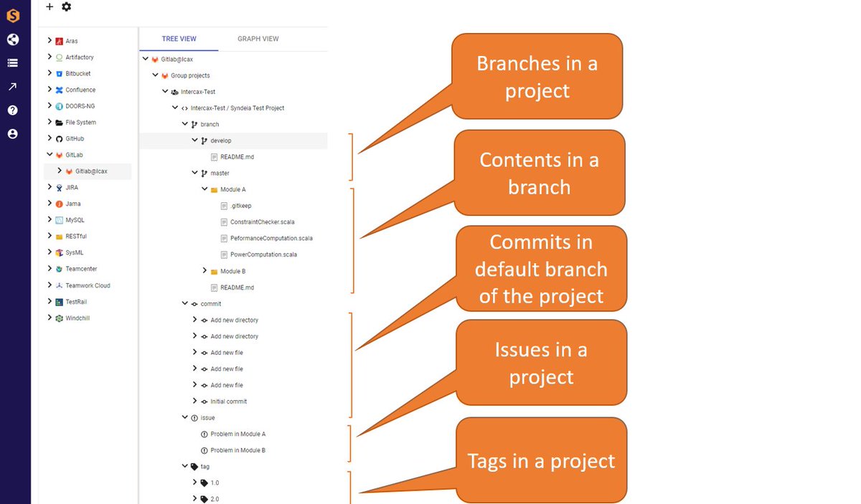Open the user account icon in sidebar
The width and height of the screenshot is (861, 504).
[13, 134]
